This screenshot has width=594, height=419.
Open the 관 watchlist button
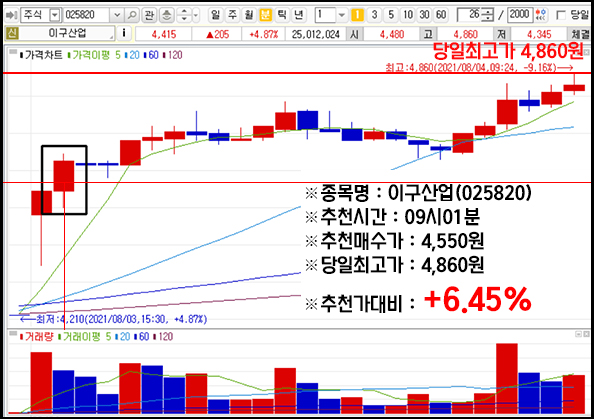click(149, 15)
